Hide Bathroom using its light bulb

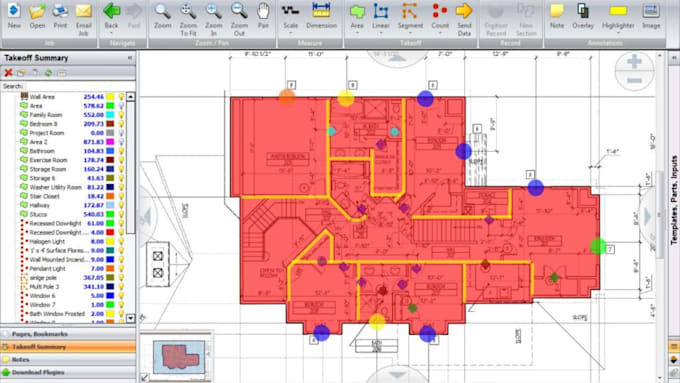(121, 151)
